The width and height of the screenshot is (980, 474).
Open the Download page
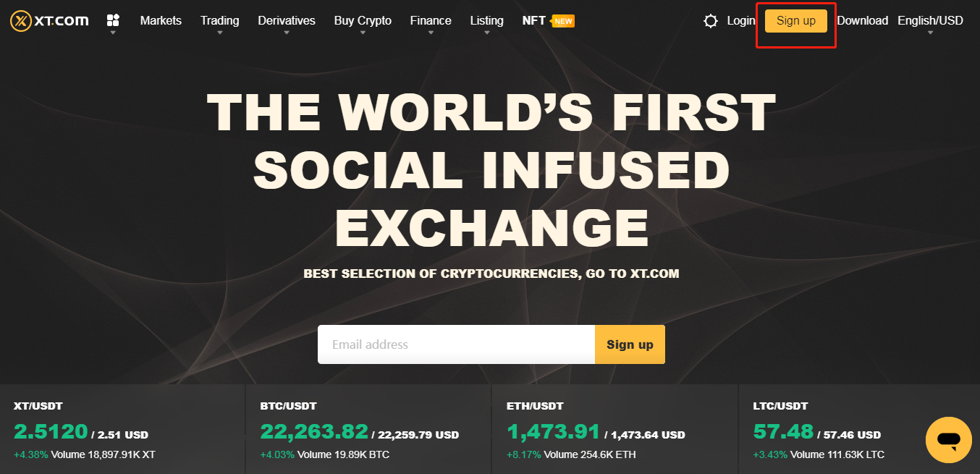(x=862, y=20)
